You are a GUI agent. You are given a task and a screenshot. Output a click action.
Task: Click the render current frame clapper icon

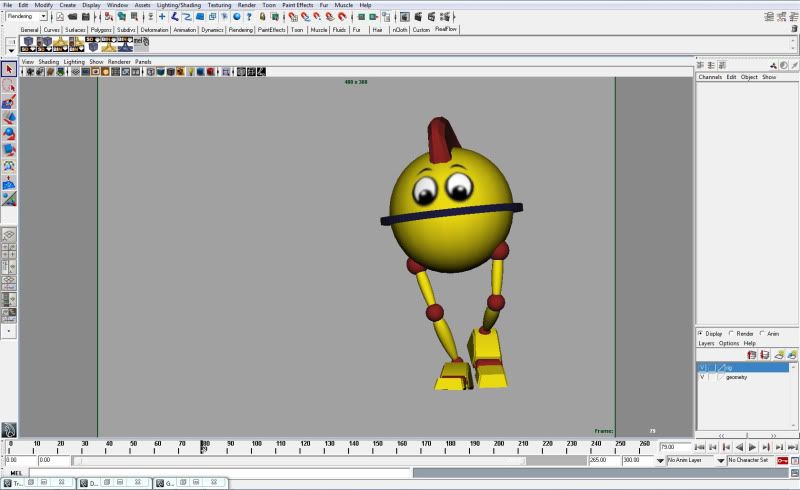point(418,17)
